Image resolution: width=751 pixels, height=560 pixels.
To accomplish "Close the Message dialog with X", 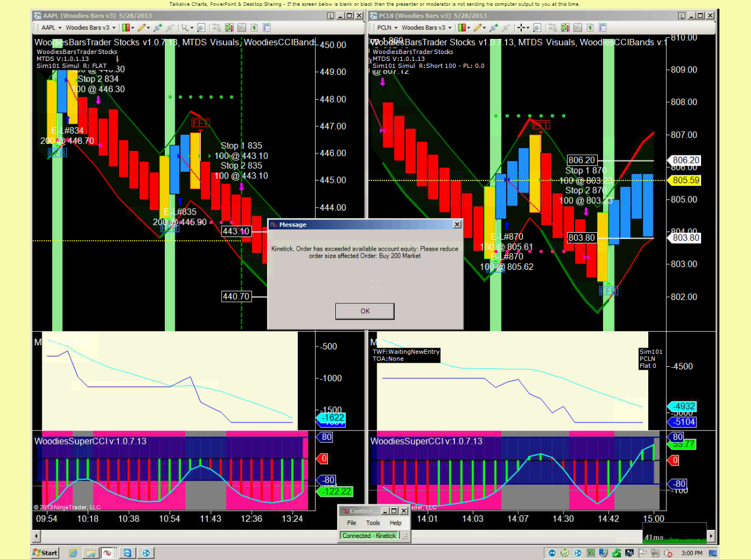I will tap(457, 225).
